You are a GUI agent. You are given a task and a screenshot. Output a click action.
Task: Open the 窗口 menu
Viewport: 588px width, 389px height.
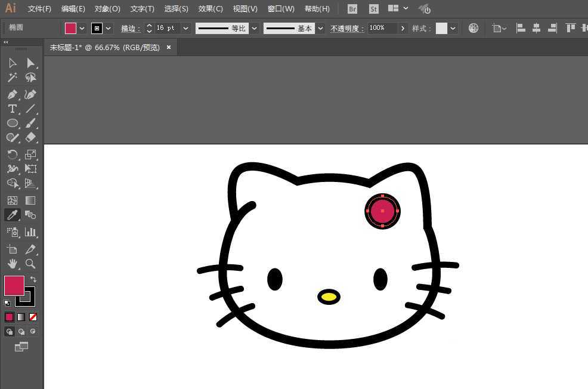[x=280, y=8]
